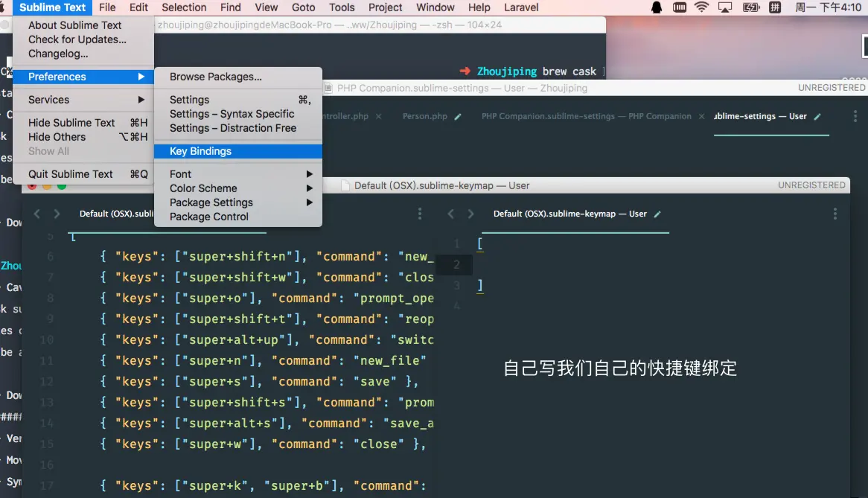Click the keymap file document icon in title bar

345,185
